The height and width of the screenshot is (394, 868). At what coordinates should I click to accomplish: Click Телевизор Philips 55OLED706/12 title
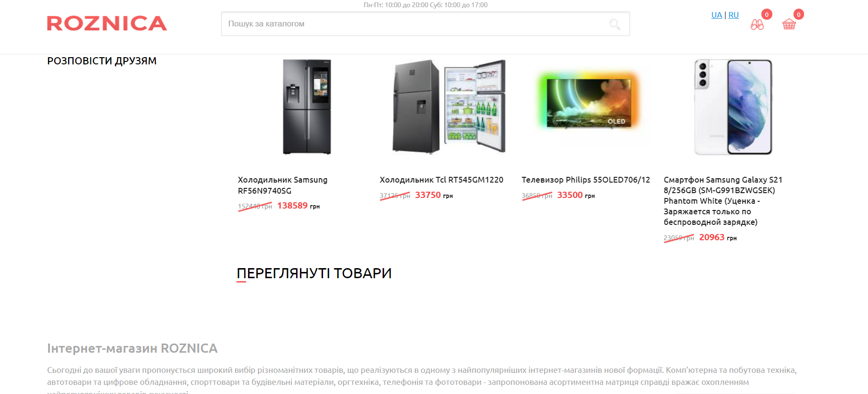(585, 180)
